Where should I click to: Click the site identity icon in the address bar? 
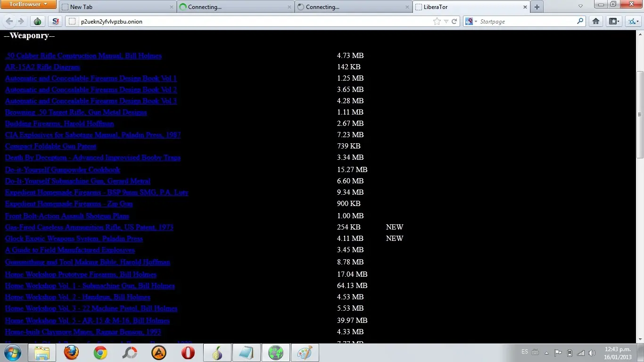point(72,21)
